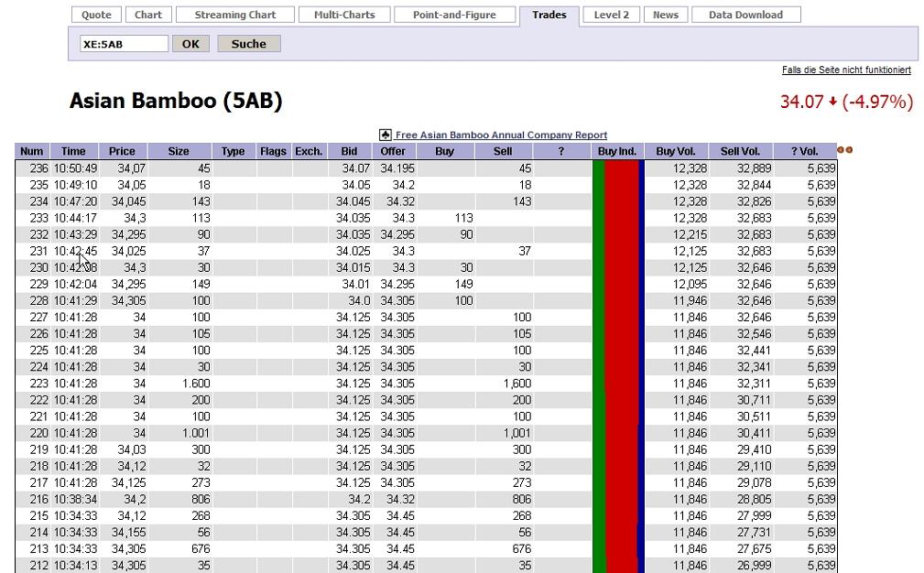Screen dimensions: 924x573
Task: Click the Buy Ind. column header
Action: point(617,151)
